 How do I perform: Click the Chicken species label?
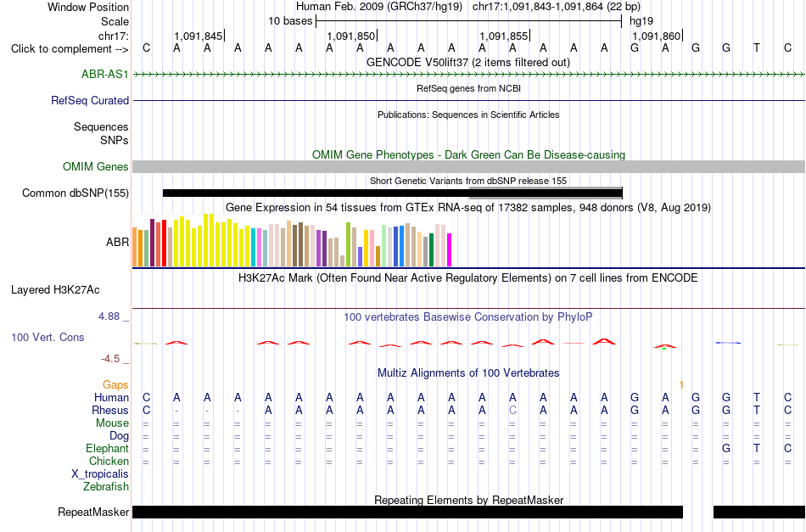(109, 461)
